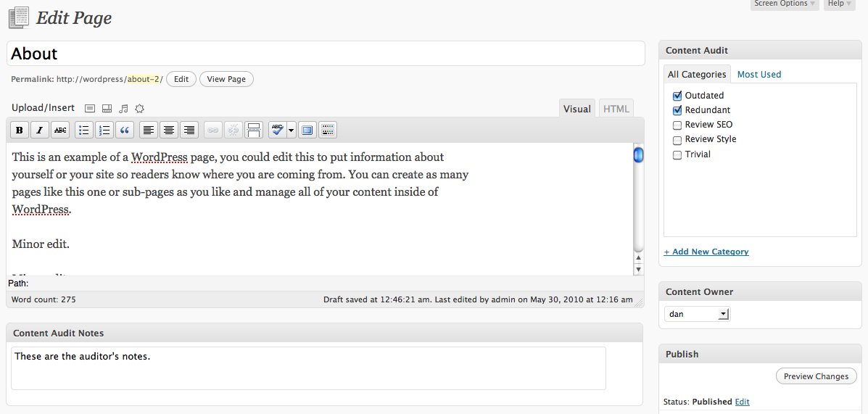Click the Content Audit Notes panel header
868x414 pixels.
tap(324, 334)
